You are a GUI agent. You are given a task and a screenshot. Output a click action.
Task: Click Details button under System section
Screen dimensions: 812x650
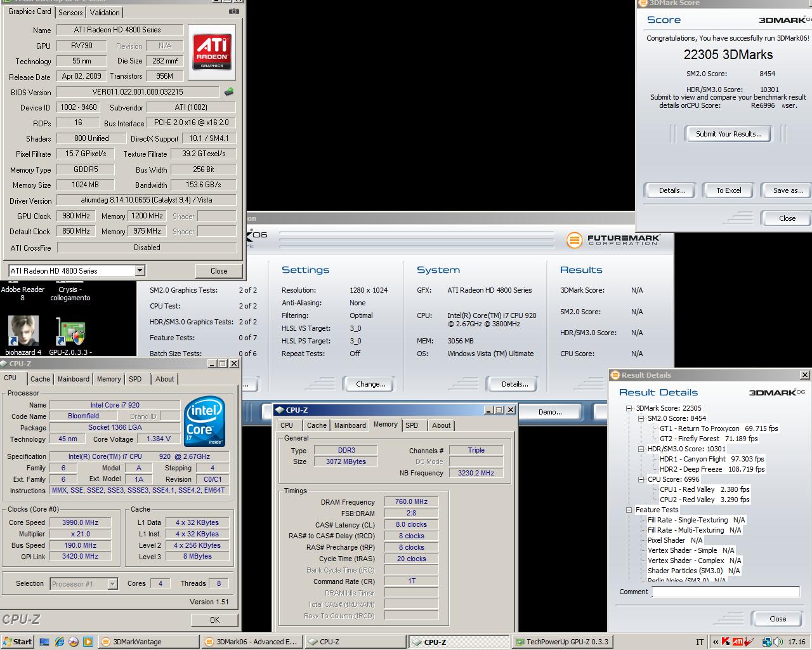click(514, 384)
